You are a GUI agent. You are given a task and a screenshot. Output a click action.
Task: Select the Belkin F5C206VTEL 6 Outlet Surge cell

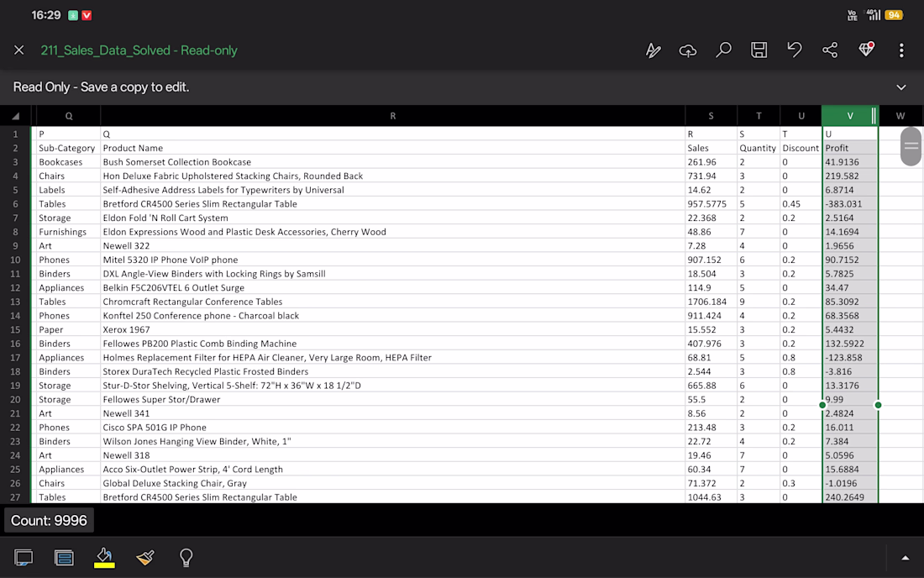click(393, 287)
